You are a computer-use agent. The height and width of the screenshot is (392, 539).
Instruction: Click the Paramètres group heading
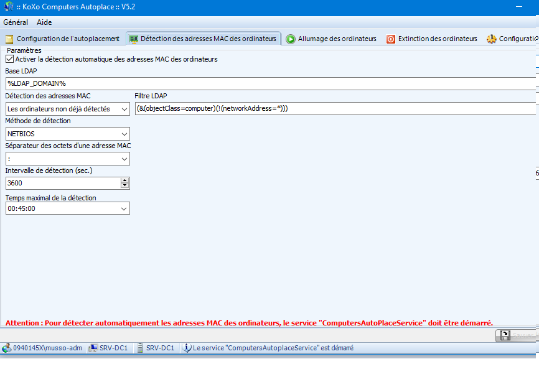(24, 50)
